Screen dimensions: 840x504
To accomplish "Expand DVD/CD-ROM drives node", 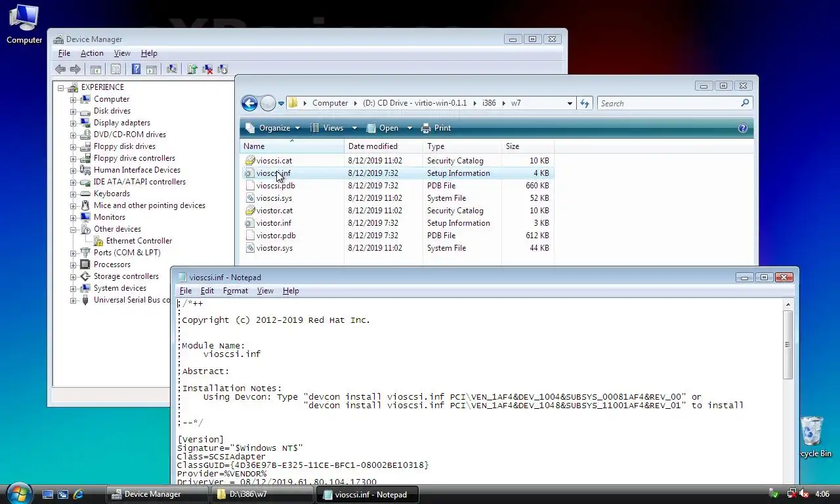I will pyautogui.click(x=73, y=135).
